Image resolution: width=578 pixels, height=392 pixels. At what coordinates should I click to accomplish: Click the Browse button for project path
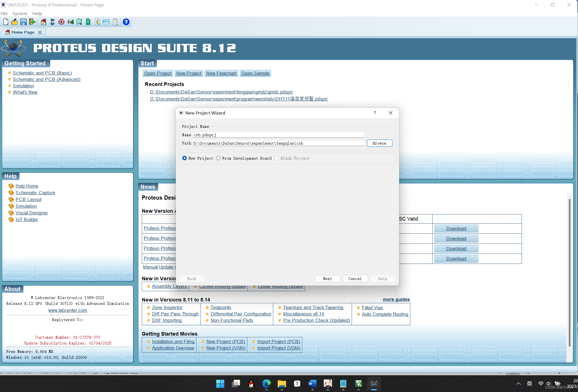(379, 143)
